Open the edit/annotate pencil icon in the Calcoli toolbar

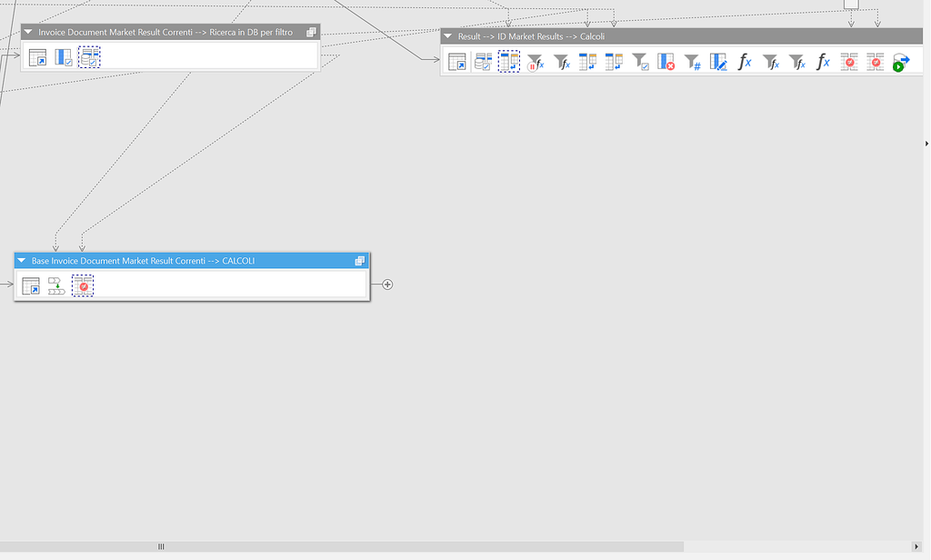(718, 62)
